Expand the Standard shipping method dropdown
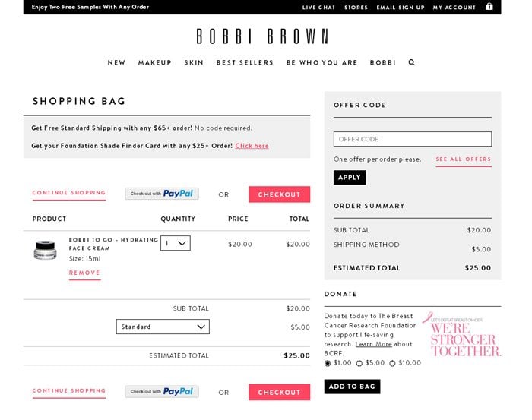The image size is (532, 420). click(163, 327)
